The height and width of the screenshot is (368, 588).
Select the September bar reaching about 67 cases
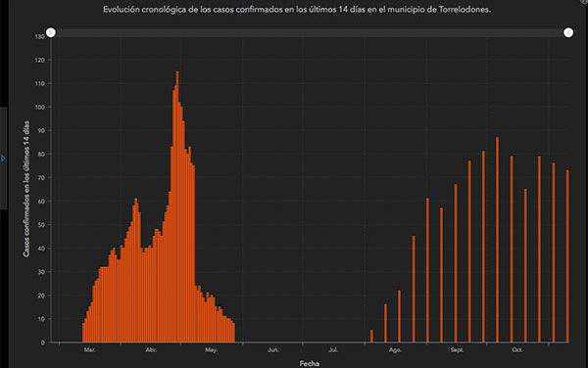(456, 263)
